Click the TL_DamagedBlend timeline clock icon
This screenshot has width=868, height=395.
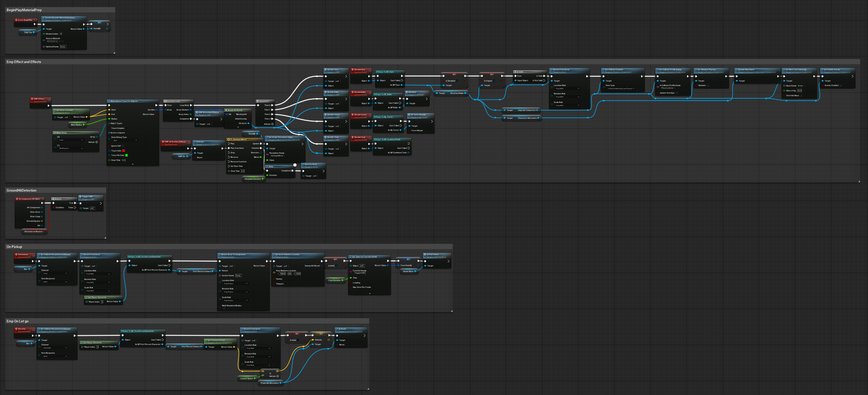[228, 139]
